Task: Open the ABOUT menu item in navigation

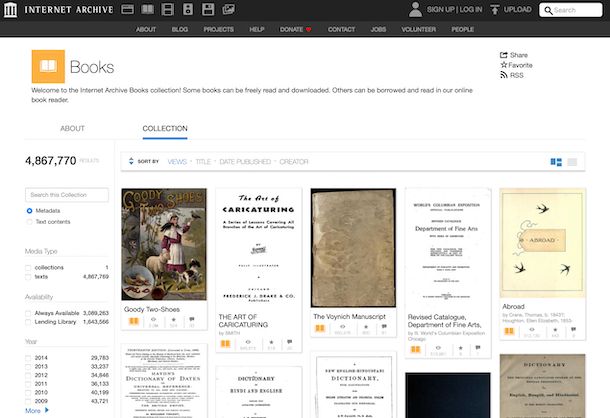Action: pyautogui.click(x=146, y=29)
